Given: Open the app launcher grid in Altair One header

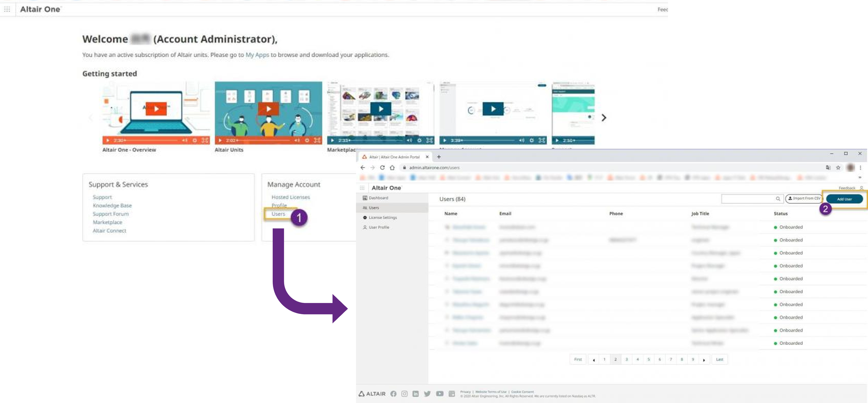Looking at the screenshot, I should (x=7, y=9).
